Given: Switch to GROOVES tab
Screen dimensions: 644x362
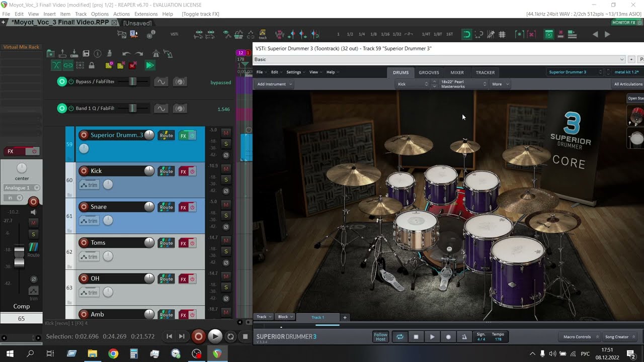Looking at the screenshot, I should pyautogui.click(x=429, y=72).
